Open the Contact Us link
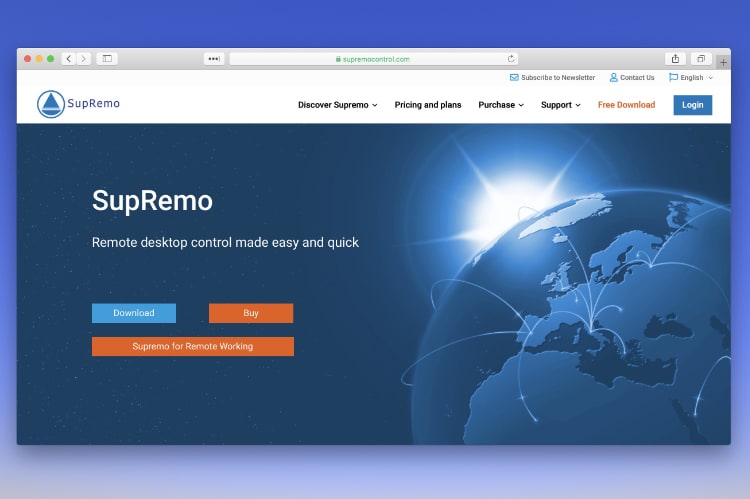Image resolution: width=750 pixels, height=499 pixels. tap(637, 78)
